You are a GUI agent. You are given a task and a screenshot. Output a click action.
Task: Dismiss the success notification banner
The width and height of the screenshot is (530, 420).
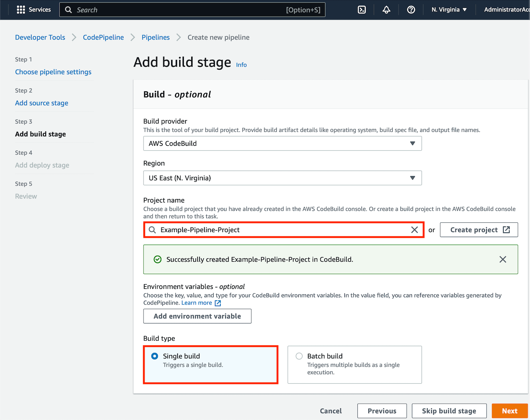(x=502, y=259)
